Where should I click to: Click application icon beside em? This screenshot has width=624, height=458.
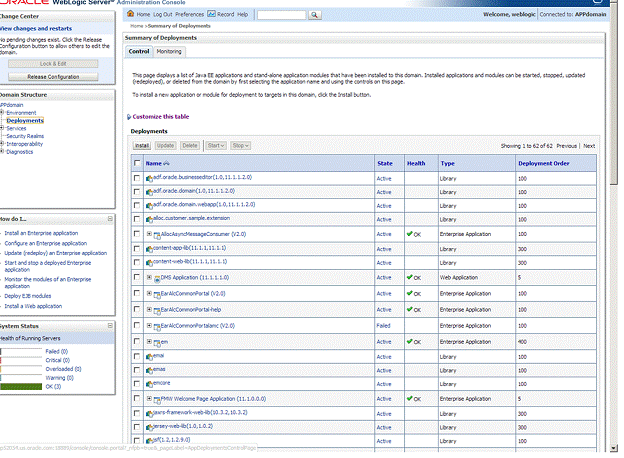[x=157, y=343]
